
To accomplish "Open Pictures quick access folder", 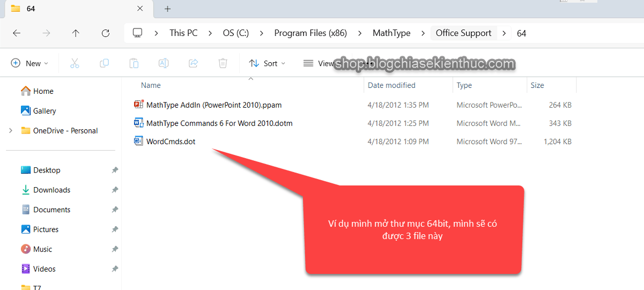I will coord(40,229).
